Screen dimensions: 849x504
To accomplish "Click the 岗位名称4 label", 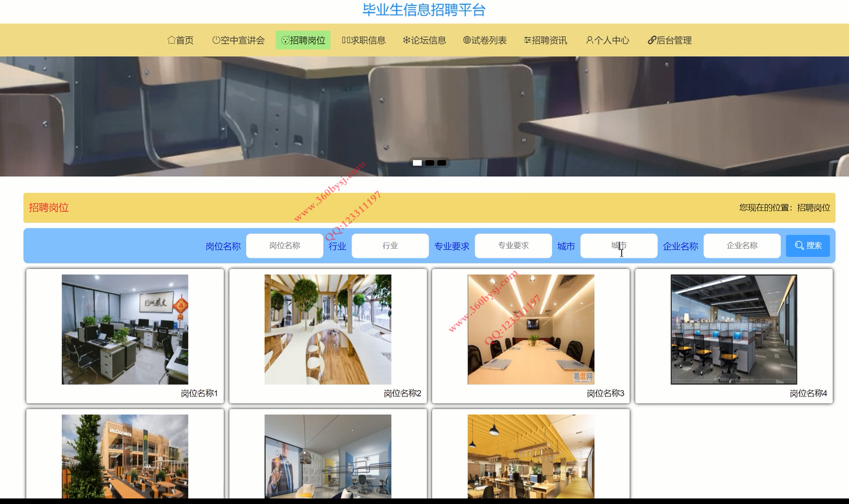I will click(x=809, y=393).
